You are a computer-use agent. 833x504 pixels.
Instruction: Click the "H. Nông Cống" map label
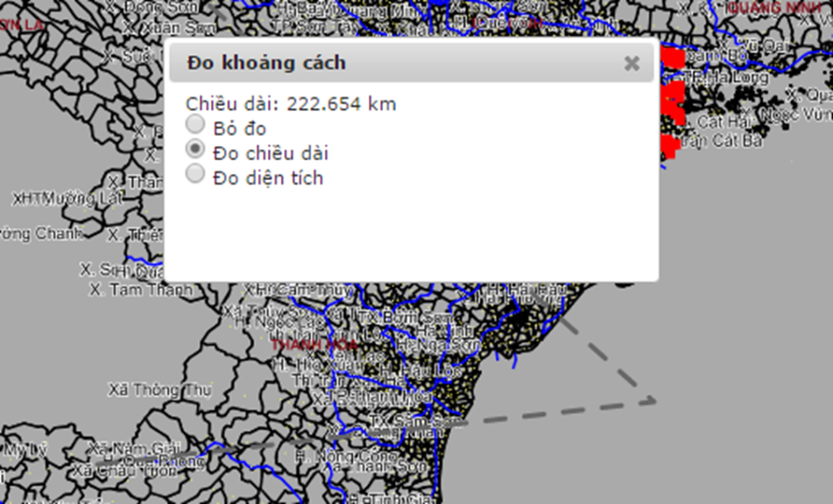(x=346, y=456)
